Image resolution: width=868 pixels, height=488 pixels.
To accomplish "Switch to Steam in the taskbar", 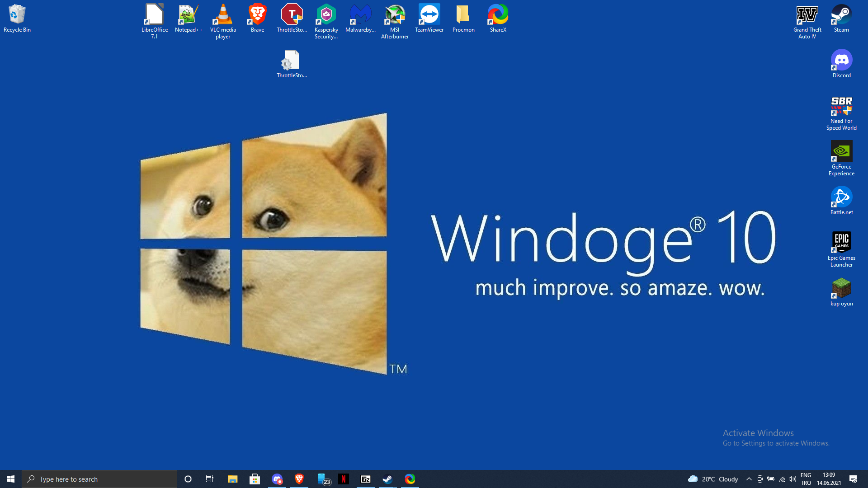I will pos(387,479).
